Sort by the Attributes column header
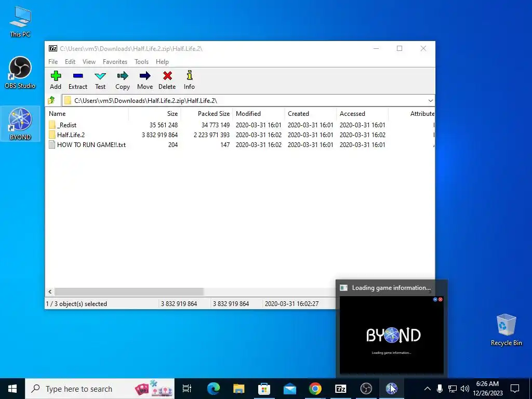 click(411, 114)
